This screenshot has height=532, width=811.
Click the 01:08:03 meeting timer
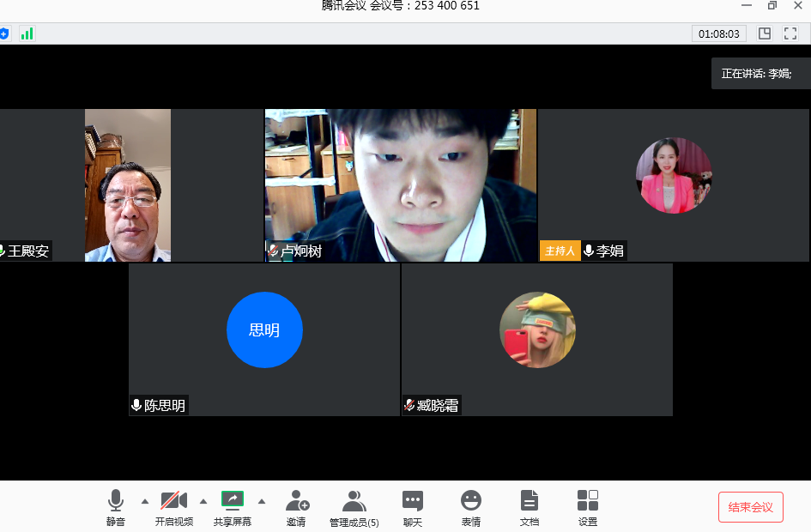pos(719,33)
